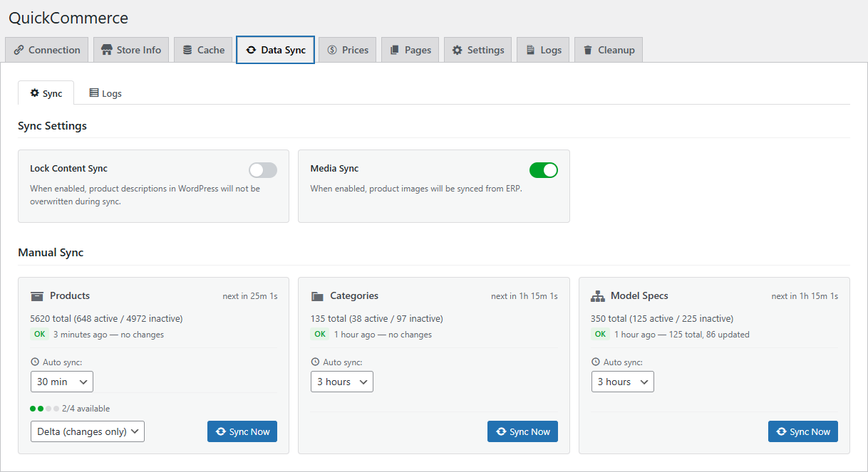Select the Sync sub-tab

[46, 93]
